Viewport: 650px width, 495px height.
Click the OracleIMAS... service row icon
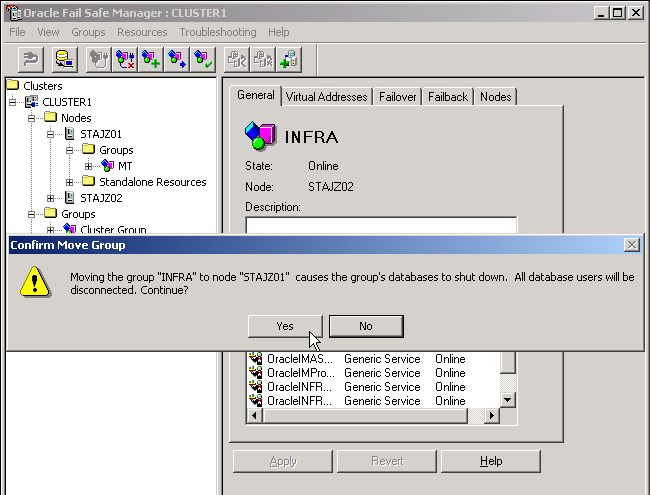click(255, 359)
